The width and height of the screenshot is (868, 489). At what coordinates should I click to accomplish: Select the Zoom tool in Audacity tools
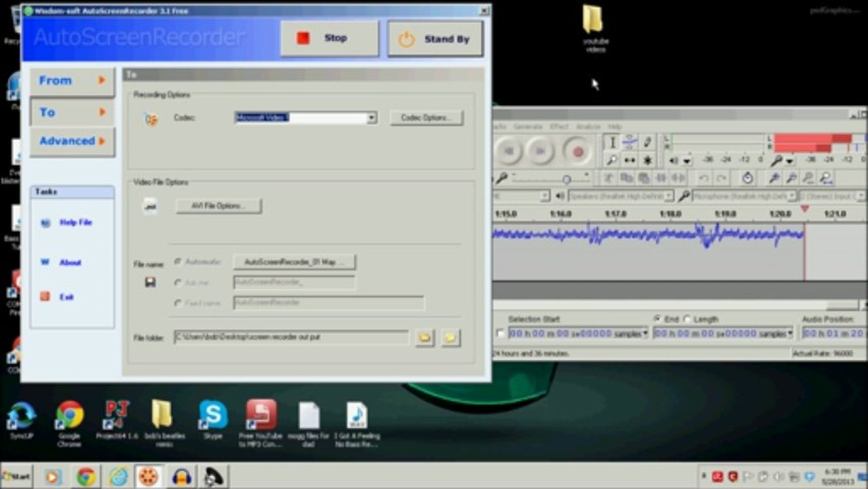(612, 160)
